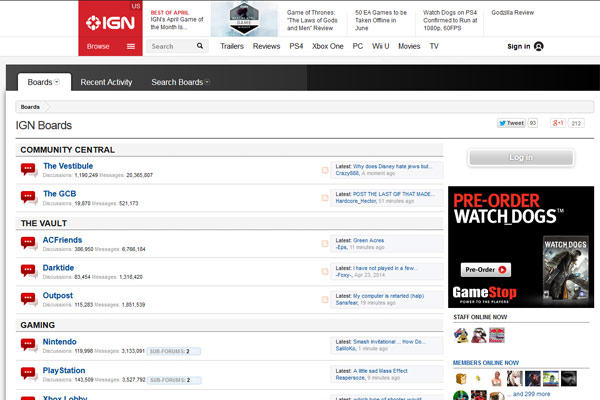Image resolution: width=600 pixels, height=400 pixels.
Task: Click the IGN logo
Action: point(110,23)
